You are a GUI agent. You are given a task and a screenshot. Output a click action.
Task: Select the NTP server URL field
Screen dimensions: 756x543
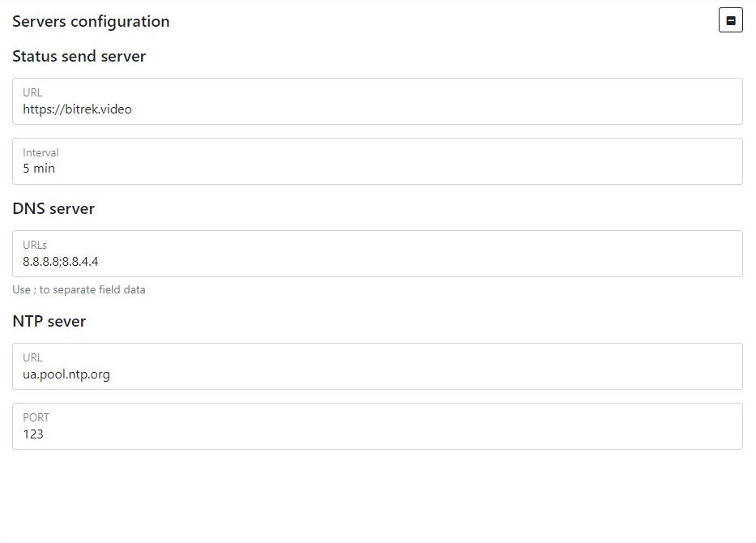[x=377, y=366]
